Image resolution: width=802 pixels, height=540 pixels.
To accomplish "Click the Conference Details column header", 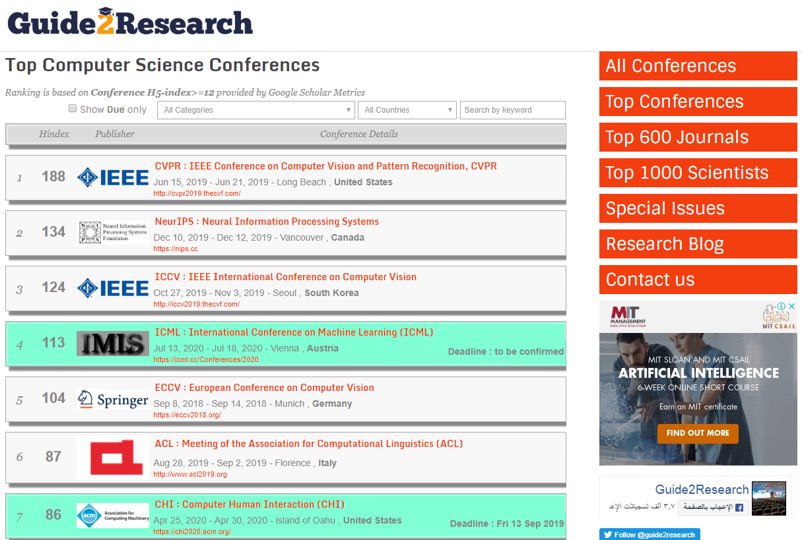I will (x=359, y=134).
